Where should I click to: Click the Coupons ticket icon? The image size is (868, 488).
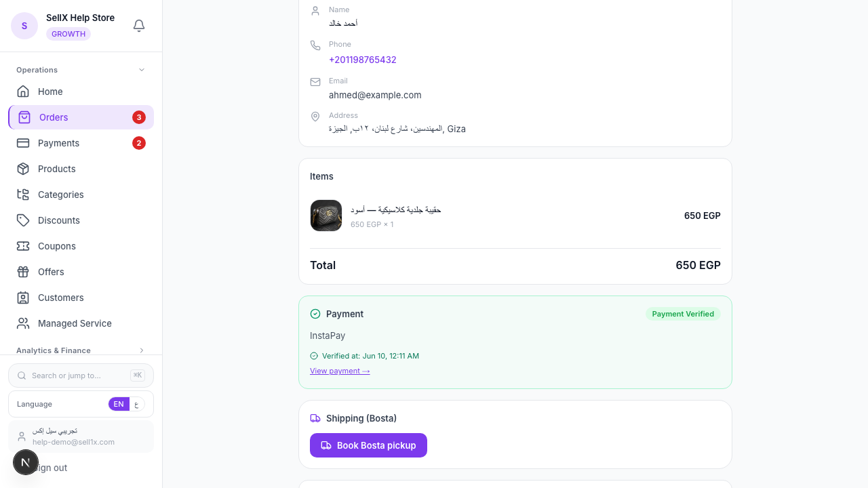(23, 246)
